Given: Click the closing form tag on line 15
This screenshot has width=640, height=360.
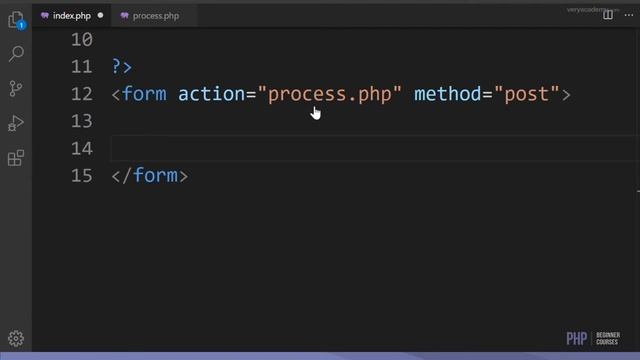Looking at the screenshot, I should (x=150, y=176).
